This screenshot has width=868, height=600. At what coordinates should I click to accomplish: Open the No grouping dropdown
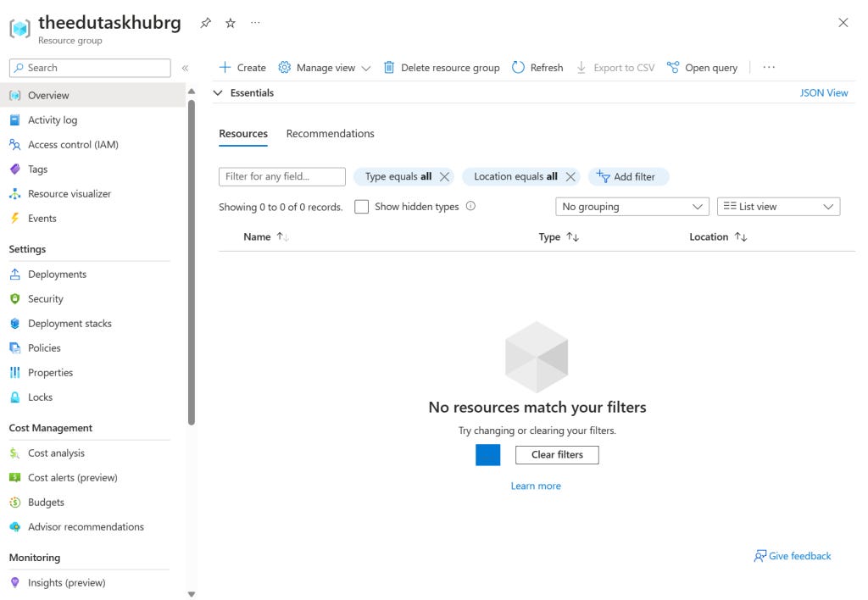(632, 206)
